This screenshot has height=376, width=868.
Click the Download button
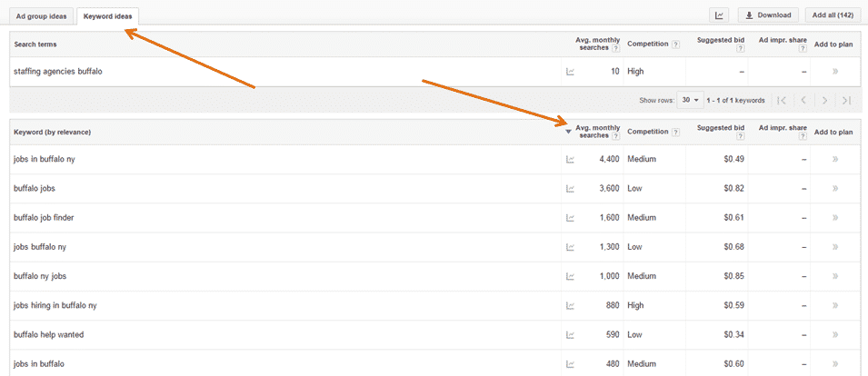768,15
